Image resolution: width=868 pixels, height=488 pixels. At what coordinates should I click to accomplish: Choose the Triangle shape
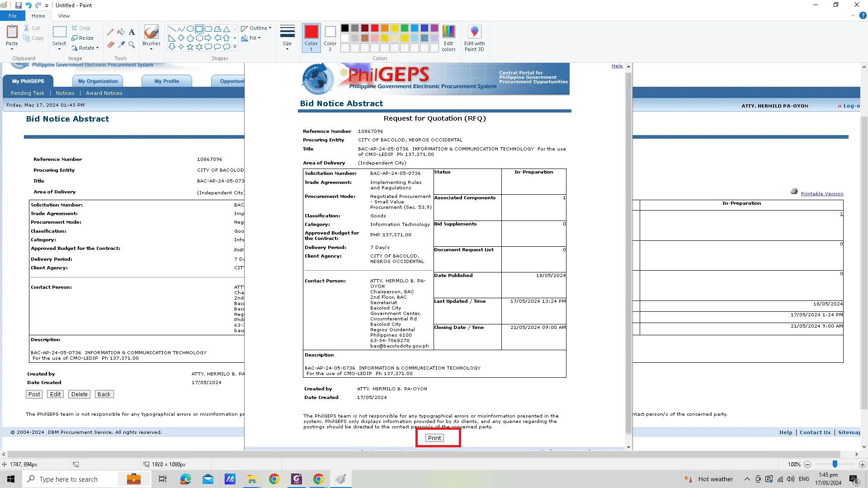click(226, 28)
